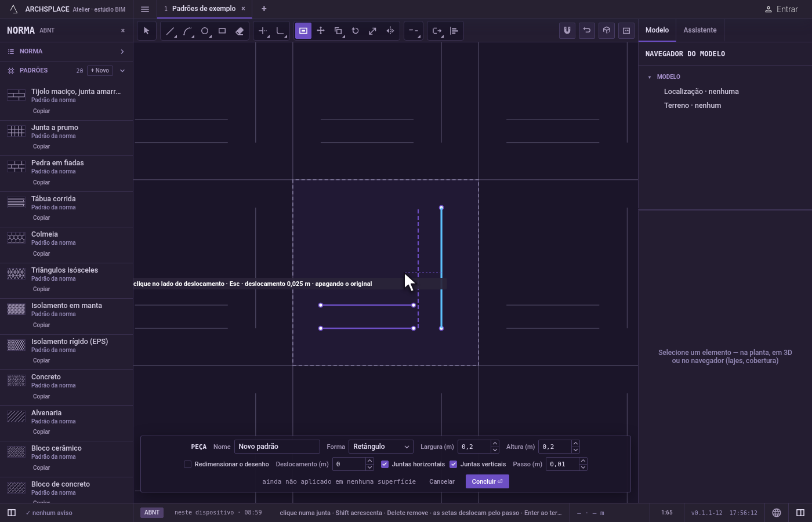The image size is (812, 522).
Task: Click the + Novo pattern button
Action: tap(100, 71)
